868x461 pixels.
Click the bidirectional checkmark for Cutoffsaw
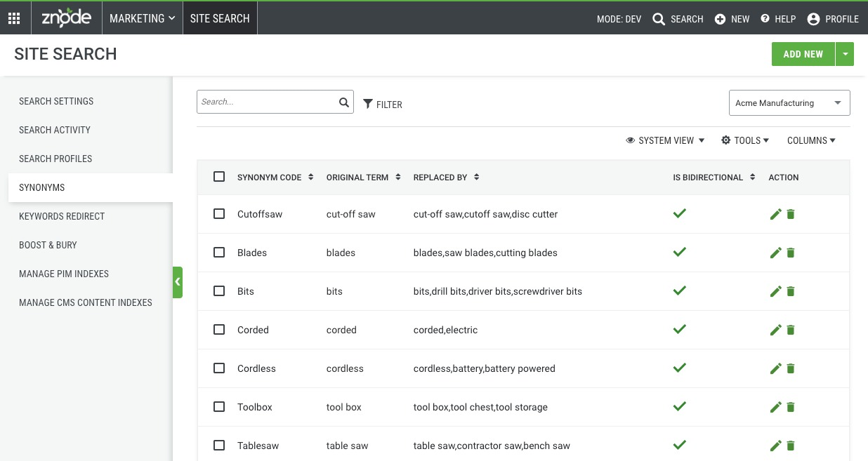(x=679, y=213)
